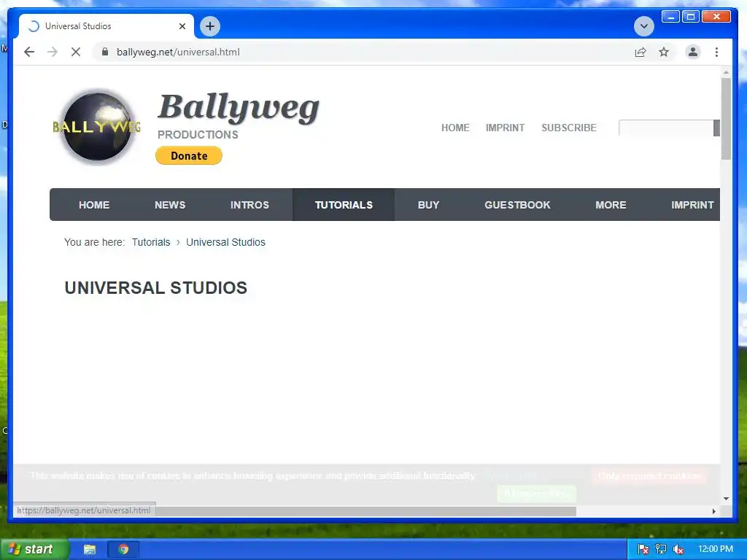Click the site search input box
The height and width of the screenshot is (560, 747).
tap(665, 128)
